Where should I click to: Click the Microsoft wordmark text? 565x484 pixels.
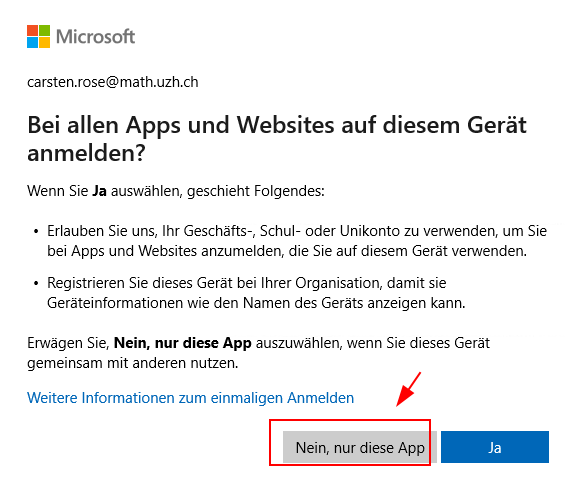tap(95, 37)
